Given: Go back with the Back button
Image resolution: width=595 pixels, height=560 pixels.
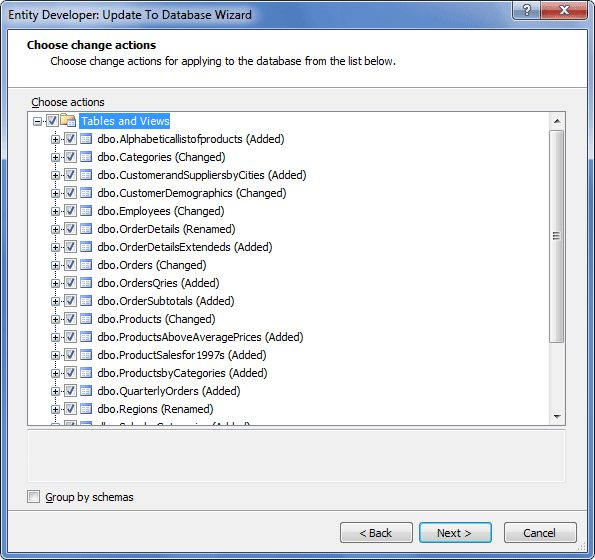Looking at the screenshot, I should 376,533.
